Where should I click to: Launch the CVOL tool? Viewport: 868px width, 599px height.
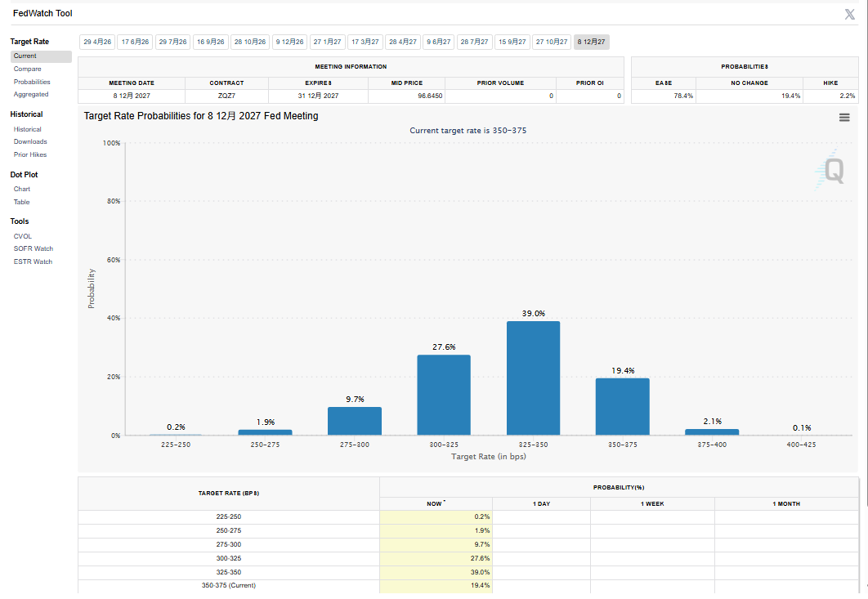23,236
